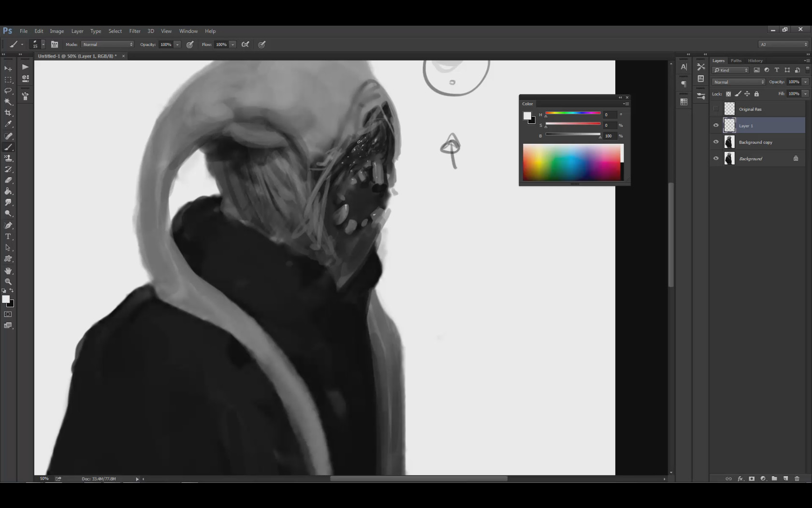
Task: Select the Lasso tool
Action: 8,90
